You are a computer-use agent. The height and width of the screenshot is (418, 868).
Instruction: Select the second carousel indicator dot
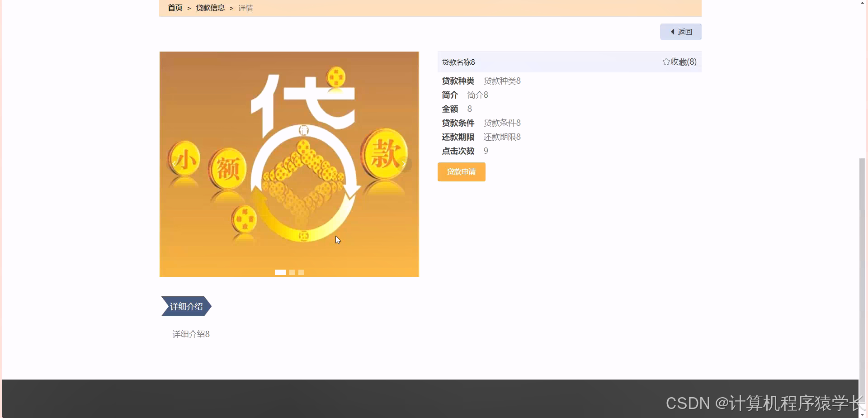coord(292,272)
